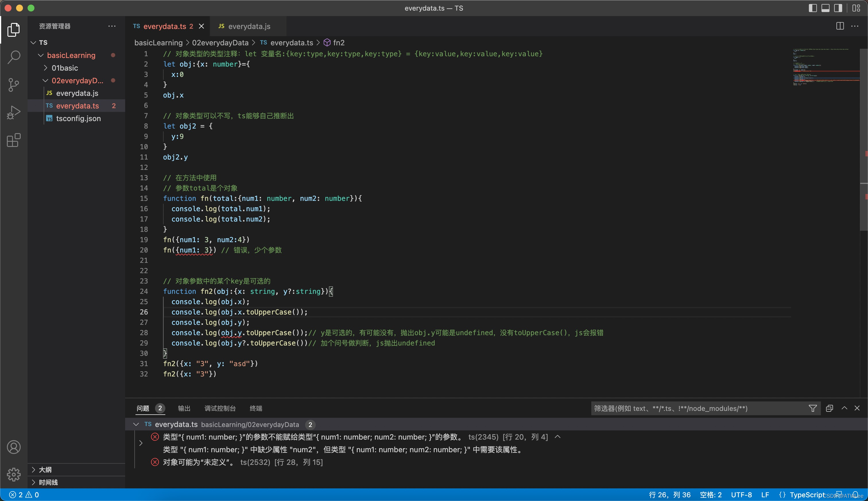Open the Manage settings gear
The height and width of the screenshot is (501, 868).
(x=14, y=475)
